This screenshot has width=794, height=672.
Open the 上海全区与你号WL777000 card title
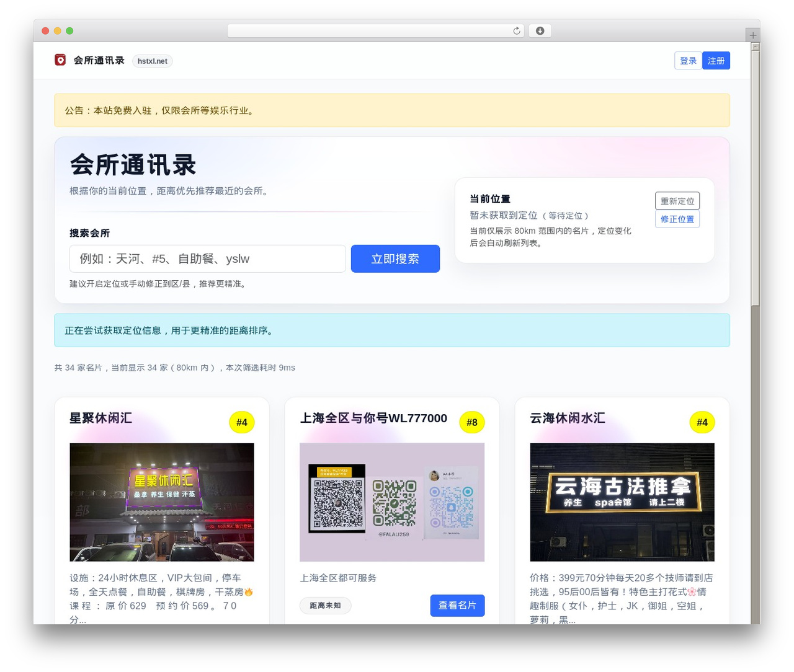click(373, 418)
